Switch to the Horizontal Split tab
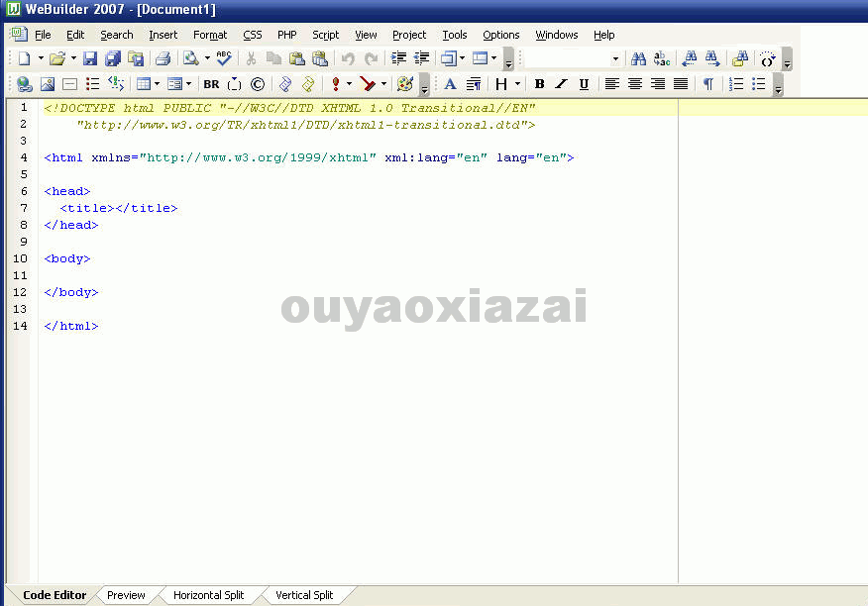Screen dimensions: 868x606 (x=208, y=595)
